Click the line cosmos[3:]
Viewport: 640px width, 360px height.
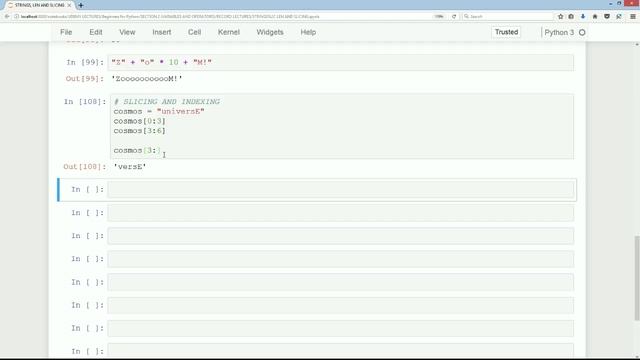[x=137, y=151]
